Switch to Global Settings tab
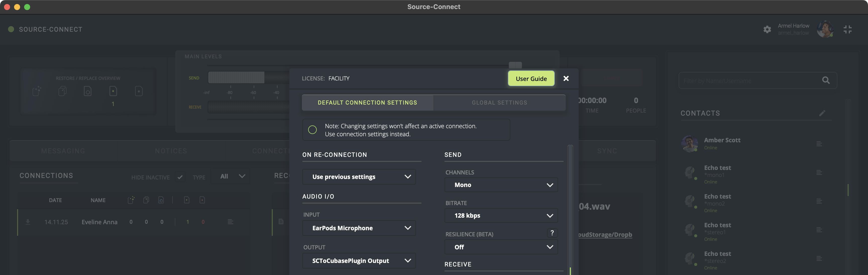Image resolution: width=868 pixels, height=275 pixels. (499, 103)
